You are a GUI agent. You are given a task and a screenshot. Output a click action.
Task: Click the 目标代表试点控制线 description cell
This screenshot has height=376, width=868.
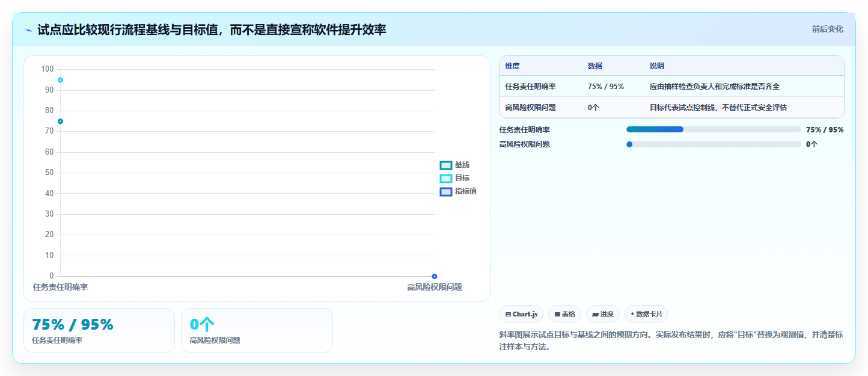[718, 108]
